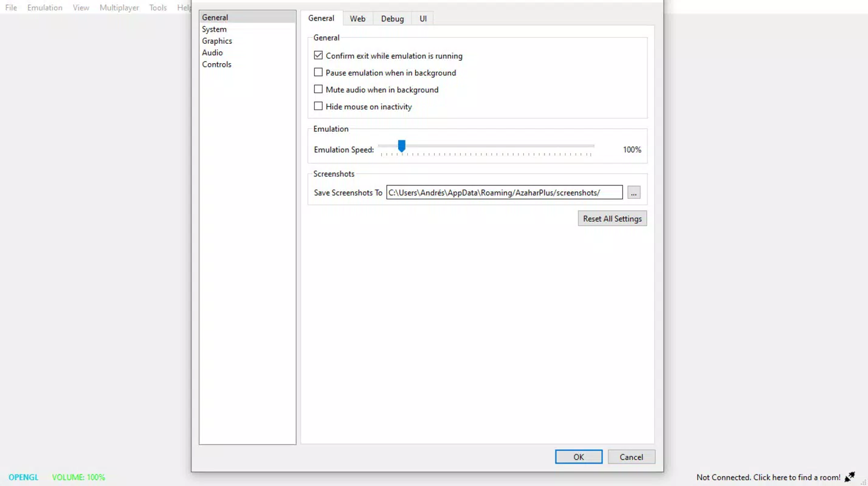Click the Save Screenshots To path field
Screen dimensions: 868x486
505,193
